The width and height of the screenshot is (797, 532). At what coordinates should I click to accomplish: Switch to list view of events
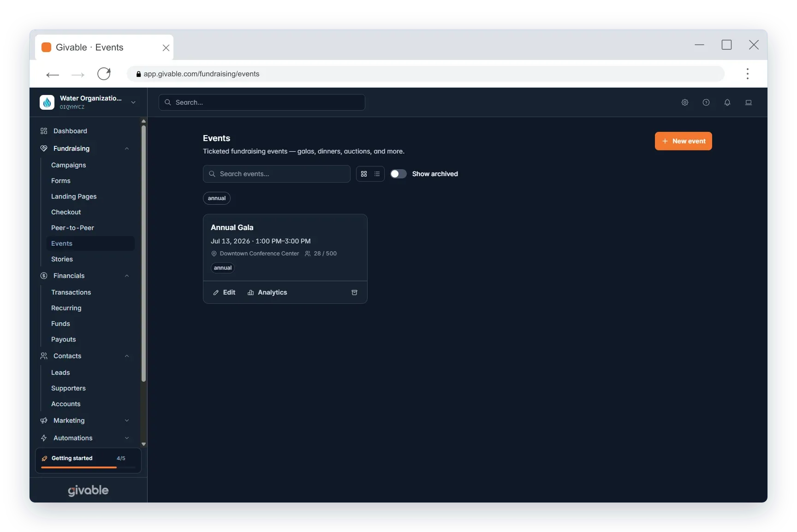tap(377, 174)
